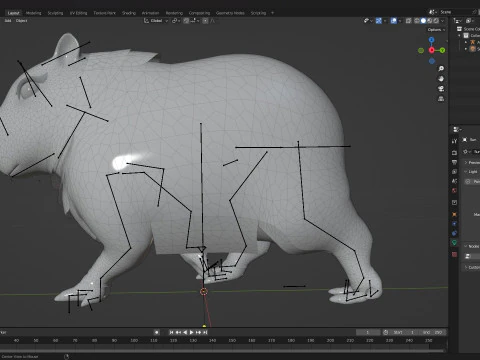Switch to the UV Editing workspace
The width and height of the screenshot is (480, 360).
pyautogui.click(x=78, y=13)
